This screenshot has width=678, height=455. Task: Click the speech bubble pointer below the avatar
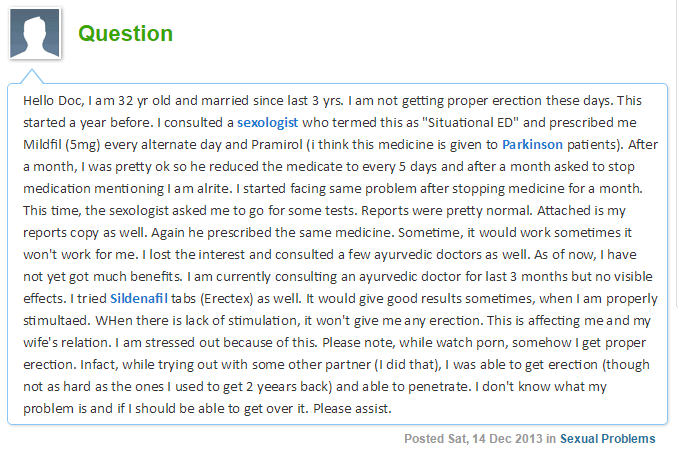pos(32,76)
